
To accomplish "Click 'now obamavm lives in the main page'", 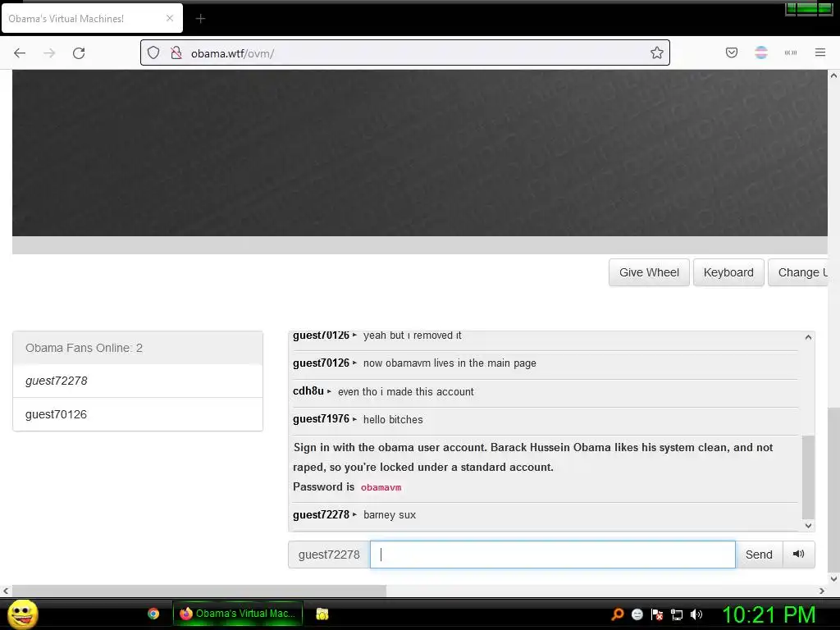I will click(x=450, y=363).
